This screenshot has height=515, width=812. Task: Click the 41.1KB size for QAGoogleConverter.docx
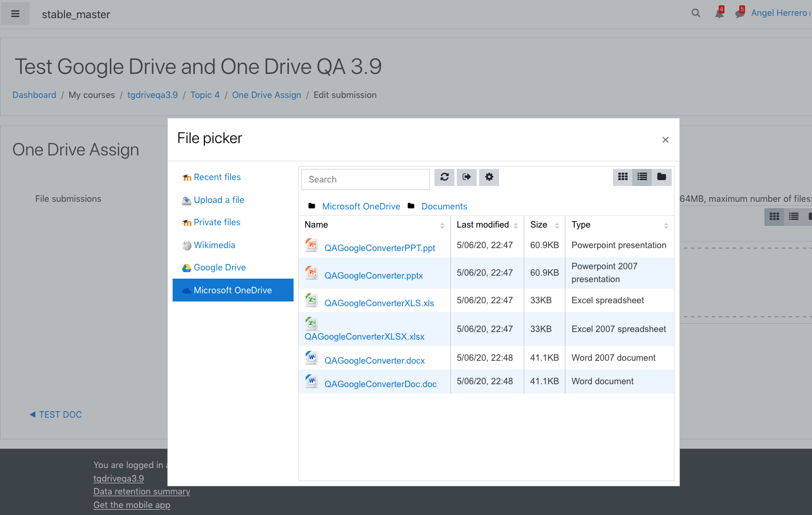click(544, 358)
